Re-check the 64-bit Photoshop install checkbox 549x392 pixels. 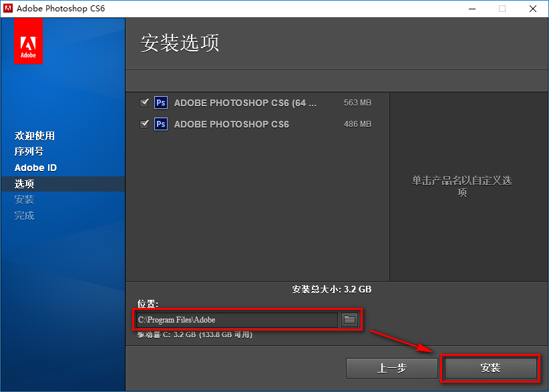click(x=144, y=102)
